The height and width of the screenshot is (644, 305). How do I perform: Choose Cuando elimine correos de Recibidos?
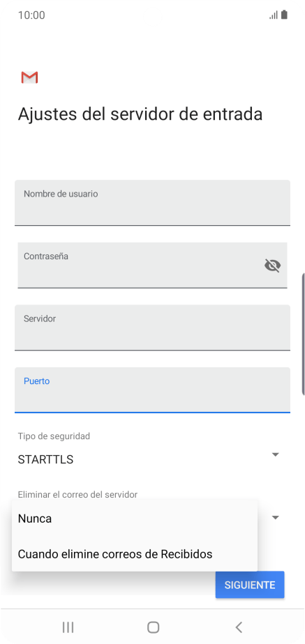coord(135,554)
